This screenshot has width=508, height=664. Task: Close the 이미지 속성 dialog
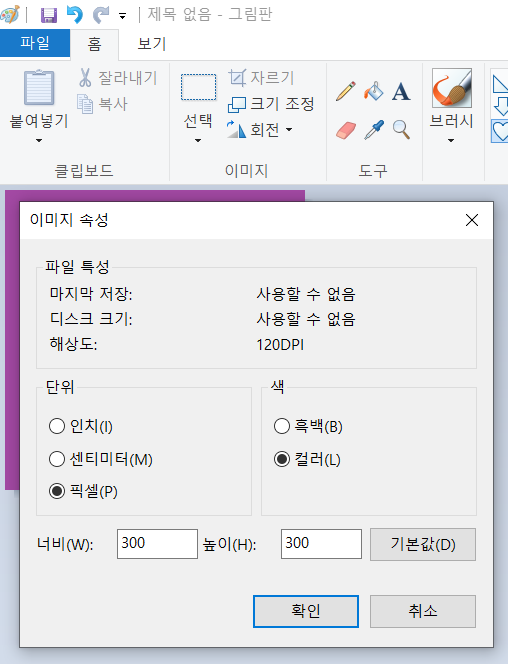tap(472, 220)
